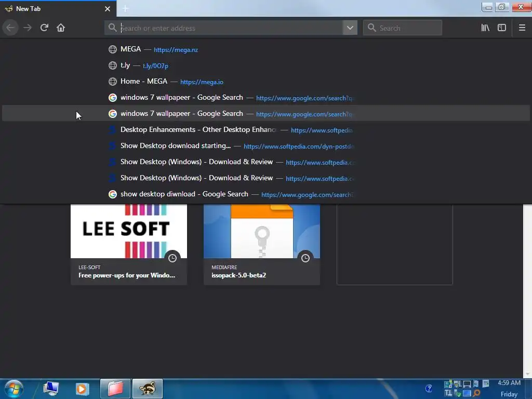Go back with the back arrow
Screen dimensions: 532x399
[10, 28]
